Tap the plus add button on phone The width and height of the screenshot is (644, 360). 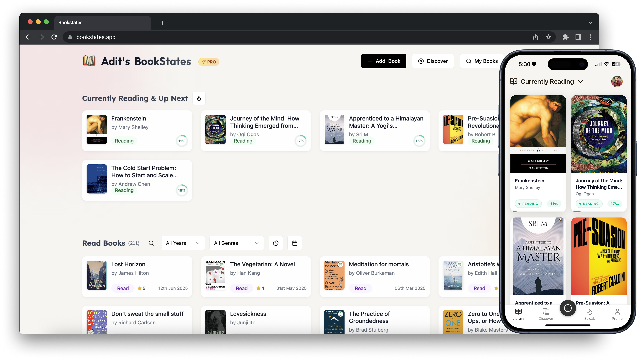point(568,308)
